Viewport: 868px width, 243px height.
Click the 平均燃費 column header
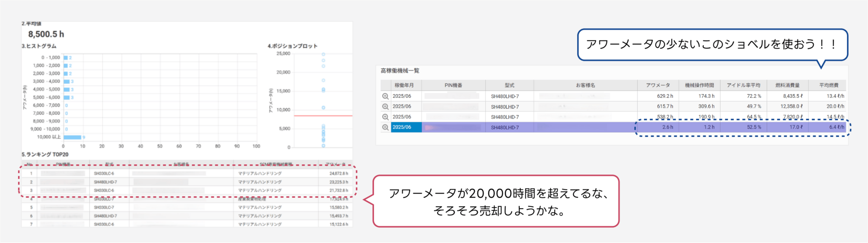coord(829,85)
